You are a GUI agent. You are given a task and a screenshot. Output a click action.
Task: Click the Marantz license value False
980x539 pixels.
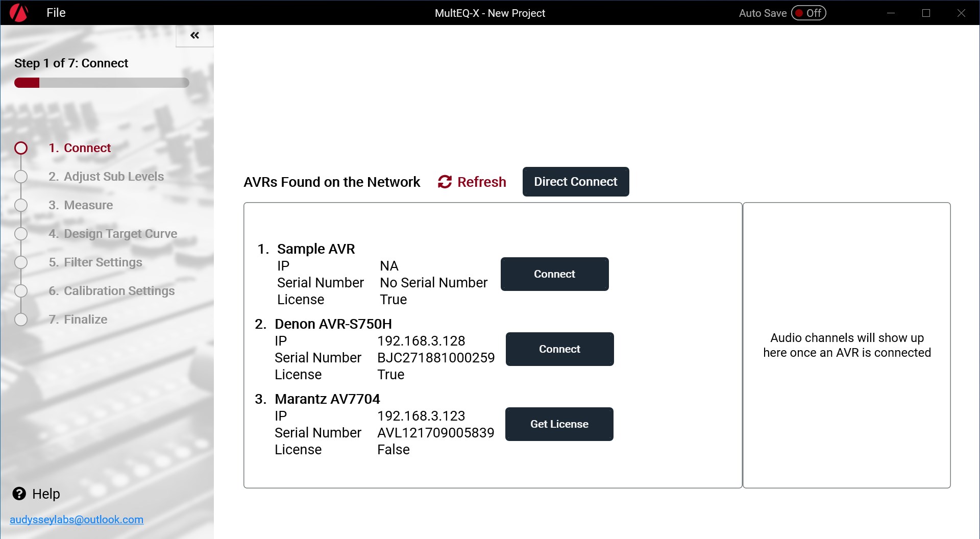tap(394, 450)
